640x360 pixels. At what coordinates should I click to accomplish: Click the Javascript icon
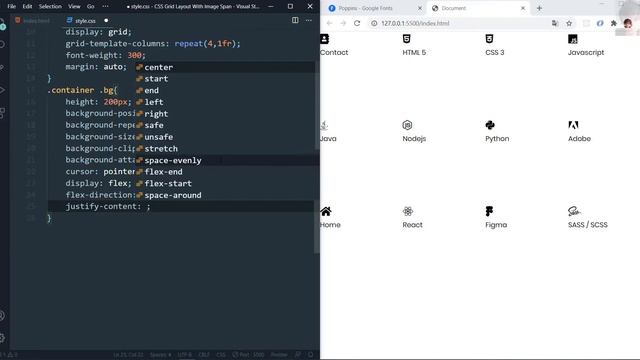coord(573,39)
